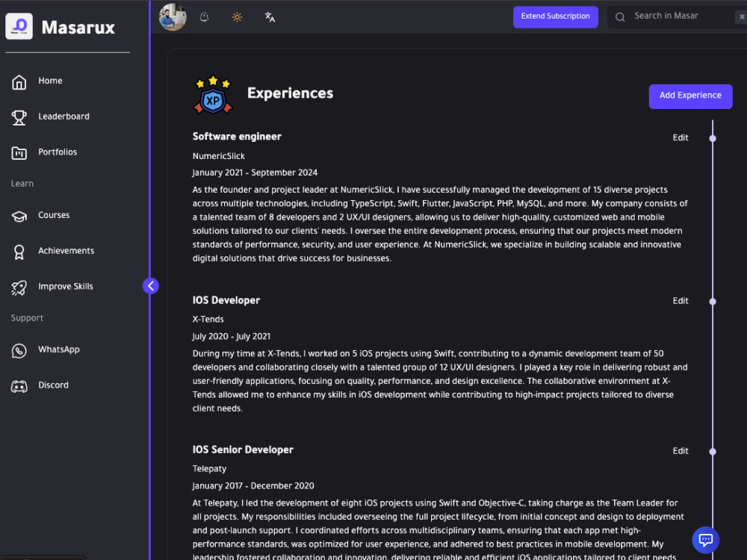Click the IOS Senior Developer timeline dot
This screenshot has width=747, height=560.
point(712,452)
